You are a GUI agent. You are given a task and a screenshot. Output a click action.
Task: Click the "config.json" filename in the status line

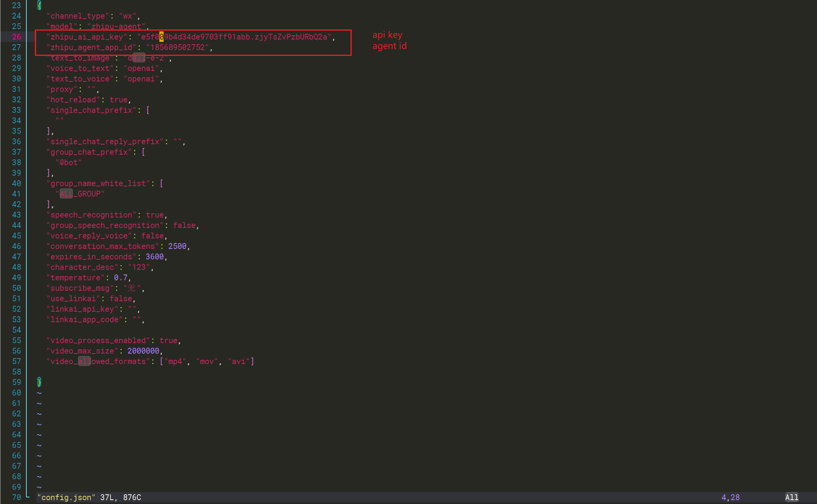tap(66, 497)
